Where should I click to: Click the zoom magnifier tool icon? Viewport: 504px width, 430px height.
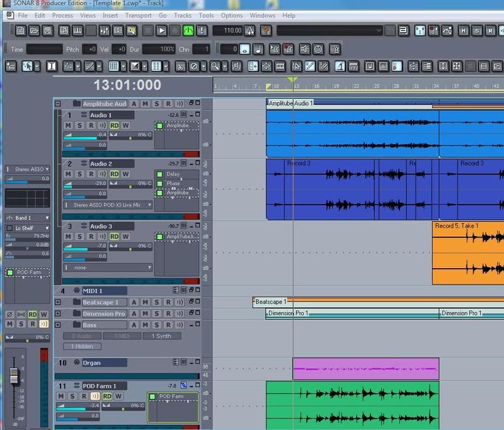click(x=215, y=66)
